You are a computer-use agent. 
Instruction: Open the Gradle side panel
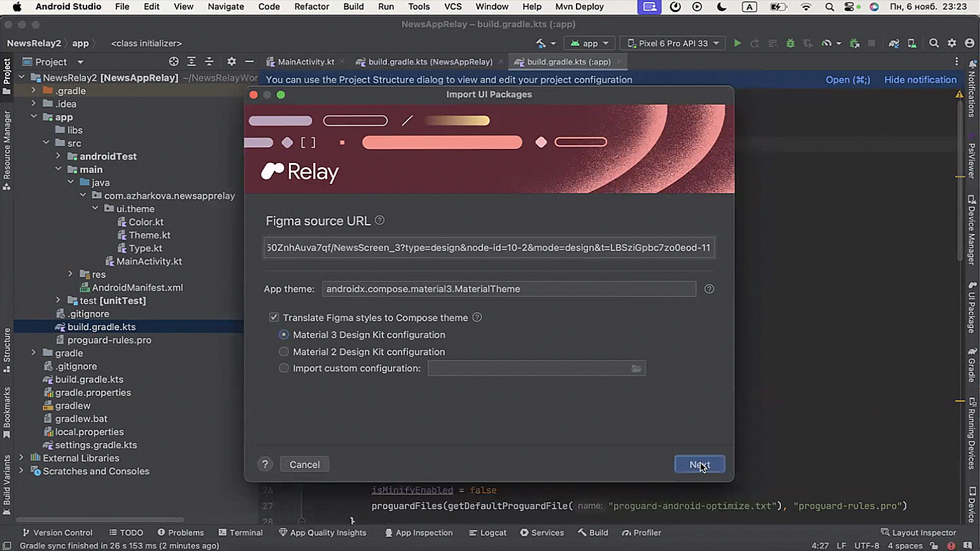(x=972, y=365)
